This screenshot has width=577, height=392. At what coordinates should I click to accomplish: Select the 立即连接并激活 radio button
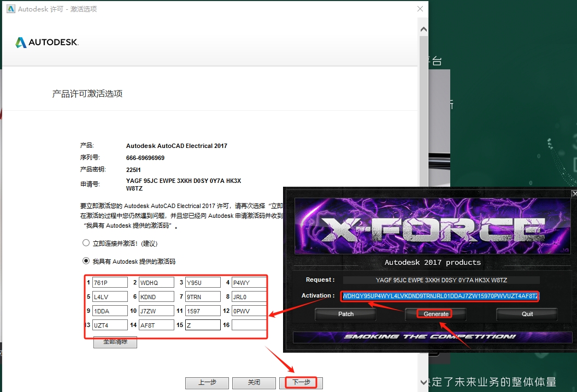(x=86, y=243)
